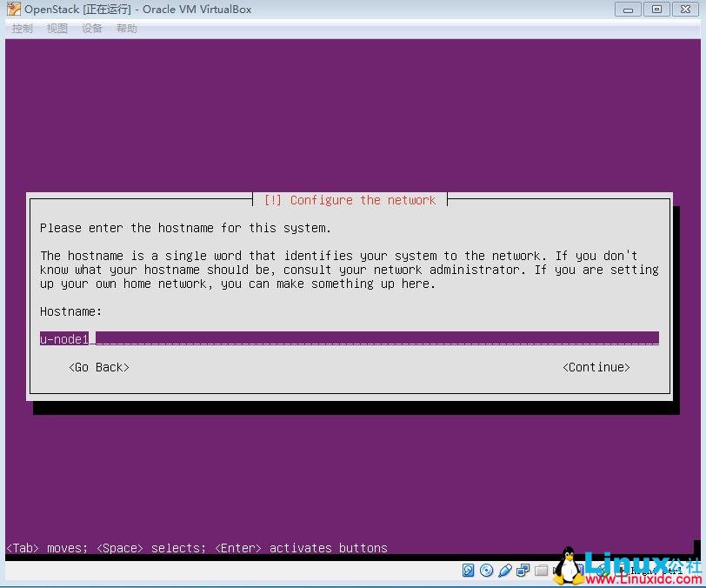Open the 视图 menu
Screen dimensions: 706x588
[x=57, y=28]
